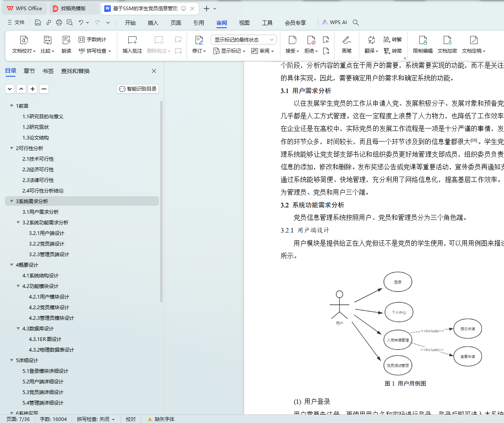This screenshot has width=504, height=423.
Task: Switch to the 书签 navigation tab
Action: point(48,71)
